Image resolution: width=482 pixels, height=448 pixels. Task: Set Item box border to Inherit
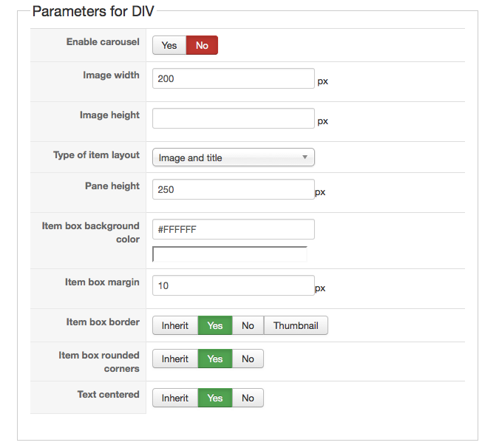pyautogui.click(x=175, y=325)
